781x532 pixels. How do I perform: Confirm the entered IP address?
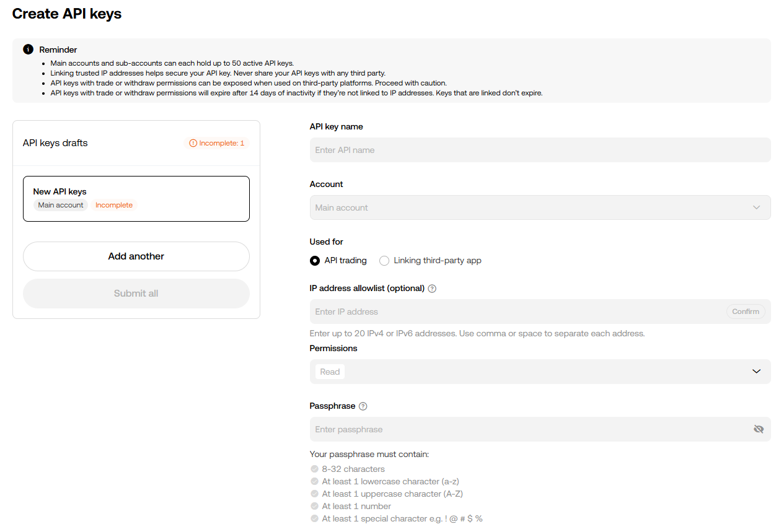point(745,312)
